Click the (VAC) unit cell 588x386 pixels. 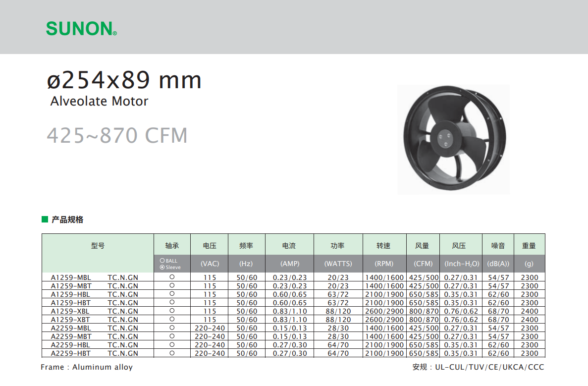click(x=210, y=264)
